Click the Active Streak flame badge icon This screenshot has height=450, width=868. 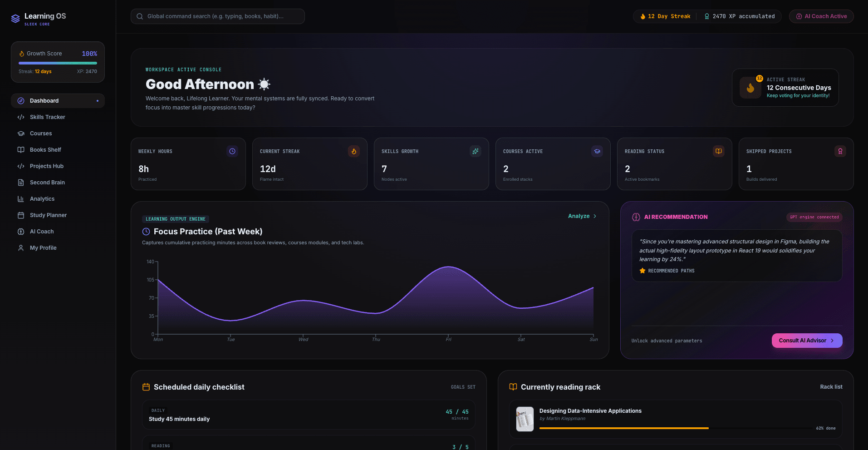[x=750, y=88]
